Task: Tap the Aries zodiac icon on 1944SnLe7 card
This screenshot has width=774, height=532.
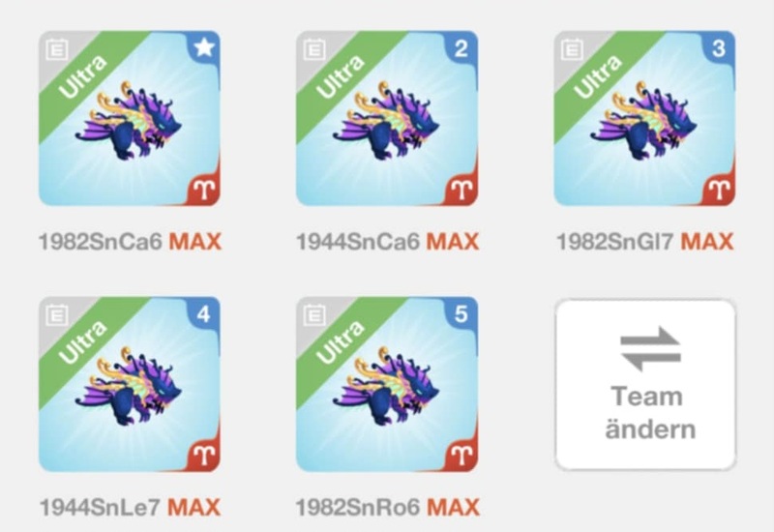Action: point(205,455)
